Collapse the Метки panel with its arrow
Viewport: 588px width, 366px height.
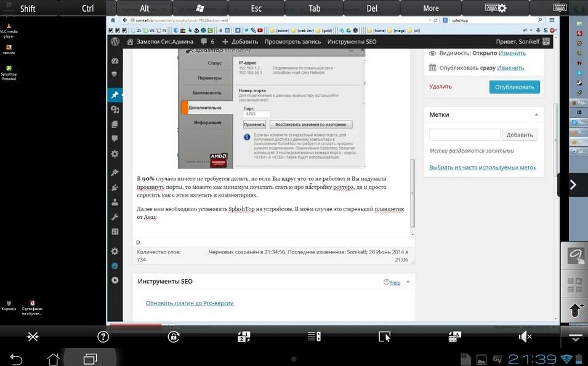point(536,115)
